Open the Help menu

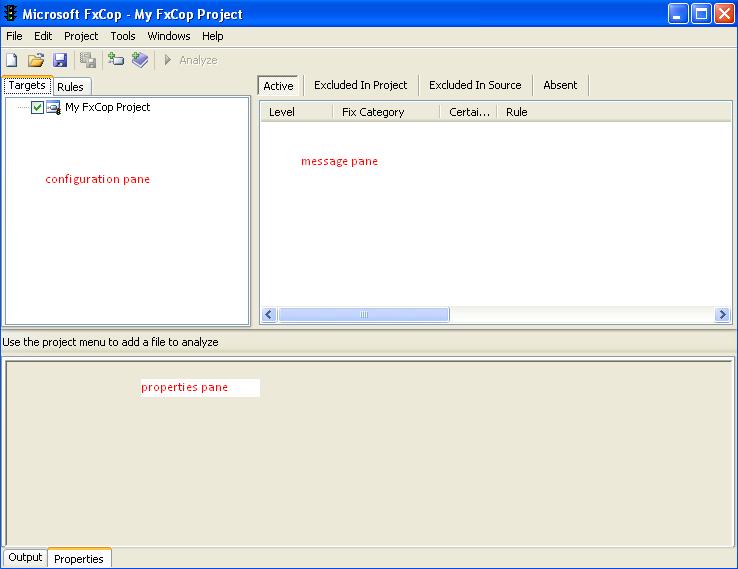point(213,36)
